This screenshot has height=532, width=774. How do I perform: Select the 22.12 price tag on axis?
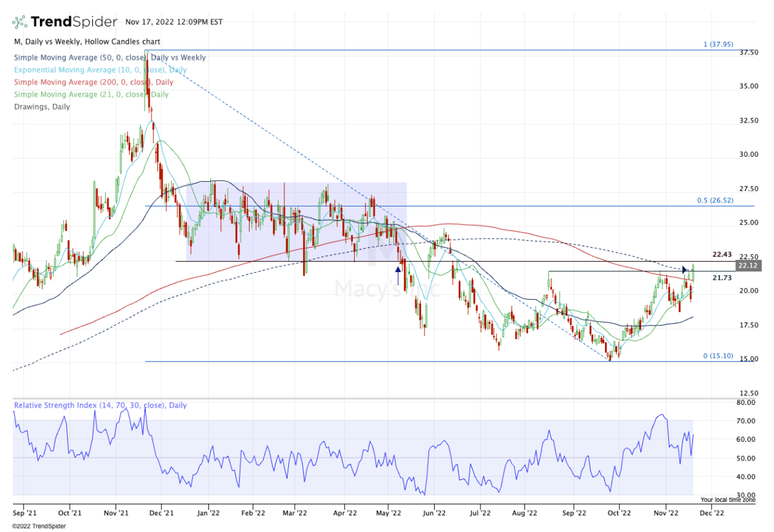[x=748, y=266]
